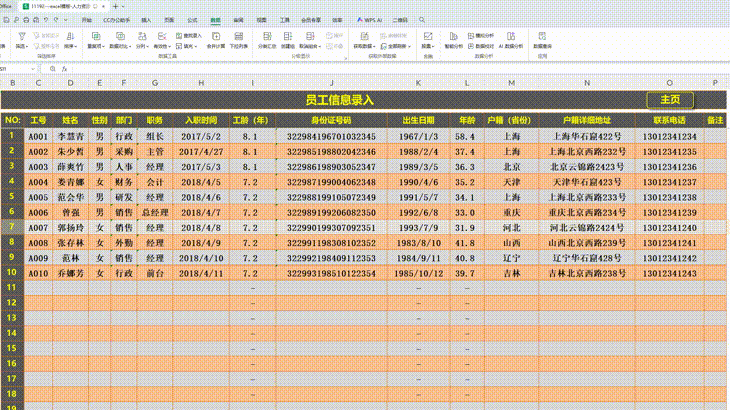Click the Stocks (股票) icon
Screen dimensions: 730x410
[x=427, y=36]
